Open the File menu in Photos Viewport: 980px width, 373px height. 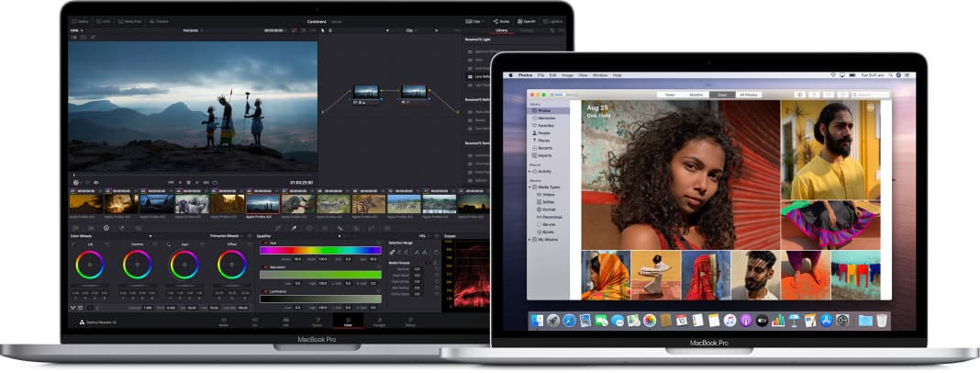coord(541,75)
